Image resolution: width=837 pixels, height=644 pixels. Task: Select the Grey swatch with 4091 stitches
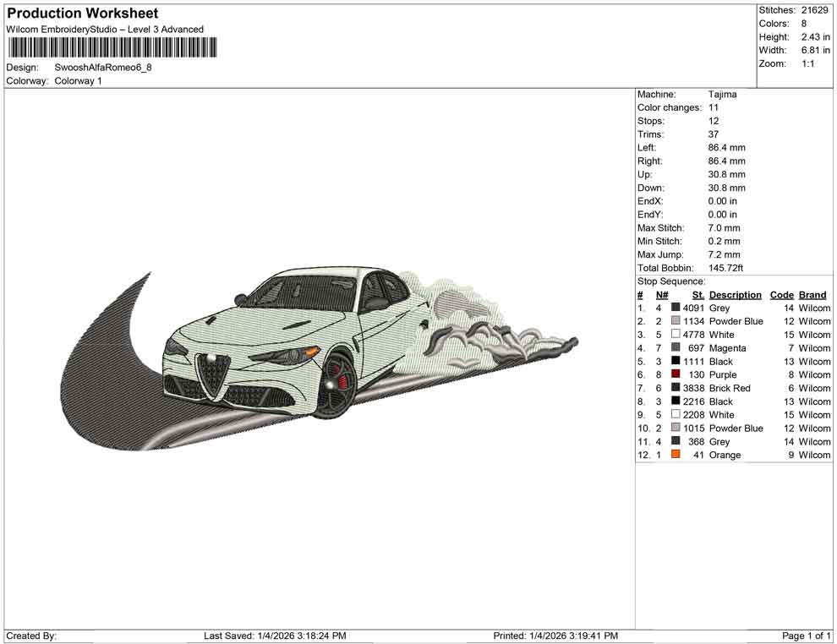click(676, 308)
